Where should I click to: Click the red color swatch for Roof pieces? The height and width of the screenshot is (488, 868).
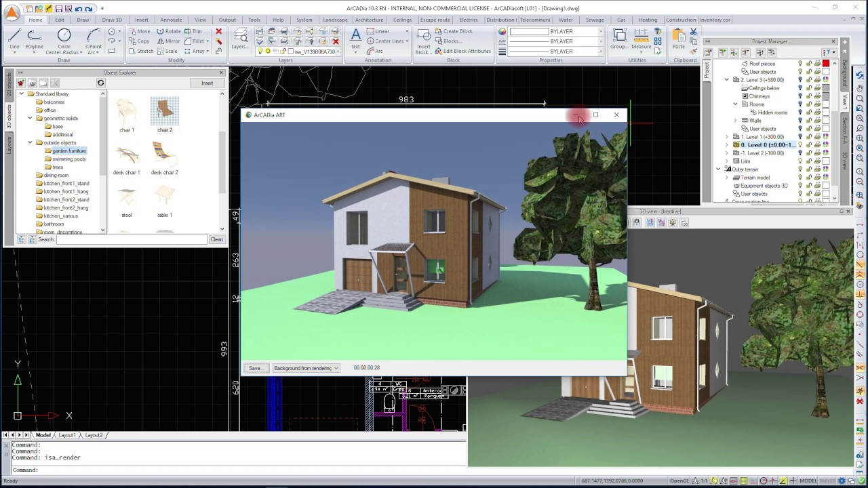pos(826,64)
